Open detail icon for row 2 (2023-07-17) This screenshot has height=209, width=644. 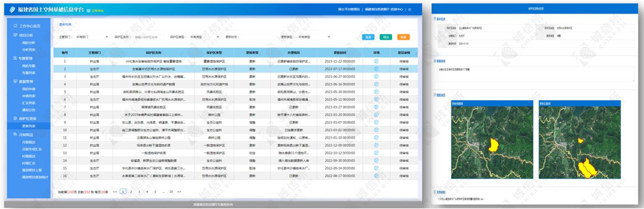click(x=376, y=69)
